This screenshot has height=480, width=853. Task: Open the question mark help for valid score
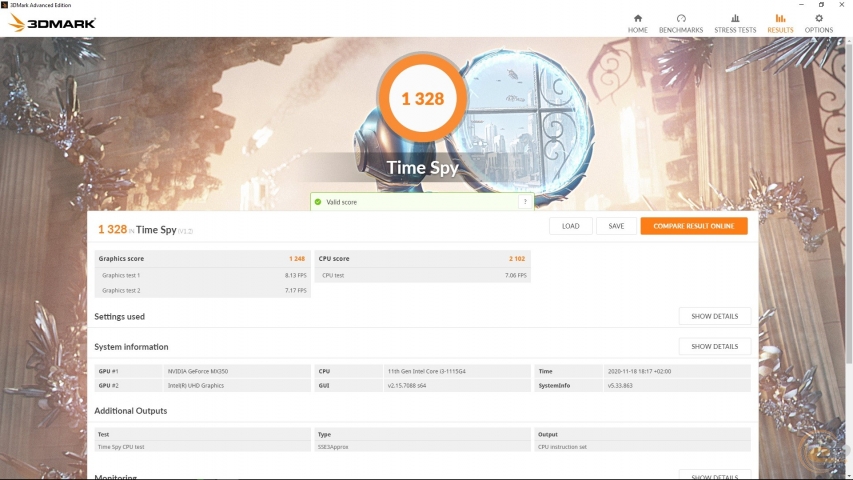tap(525, 202)
